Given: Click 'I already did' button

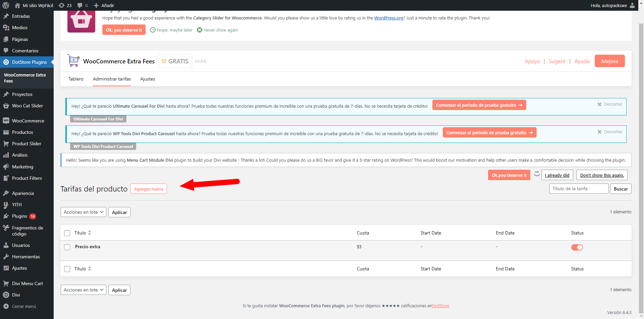Looking at the screenshot, I should (x=557, y=175).
